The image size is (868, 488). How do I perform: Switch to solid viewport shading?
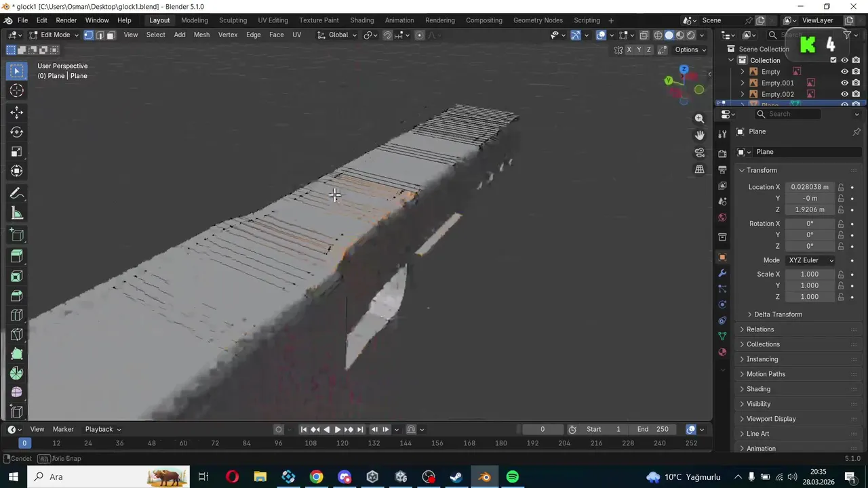pos(669,35)
